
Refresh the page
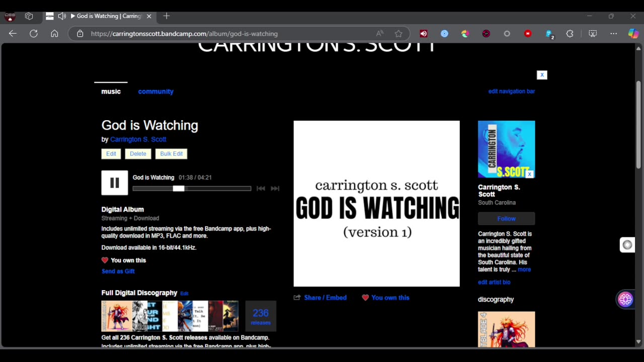34,34
